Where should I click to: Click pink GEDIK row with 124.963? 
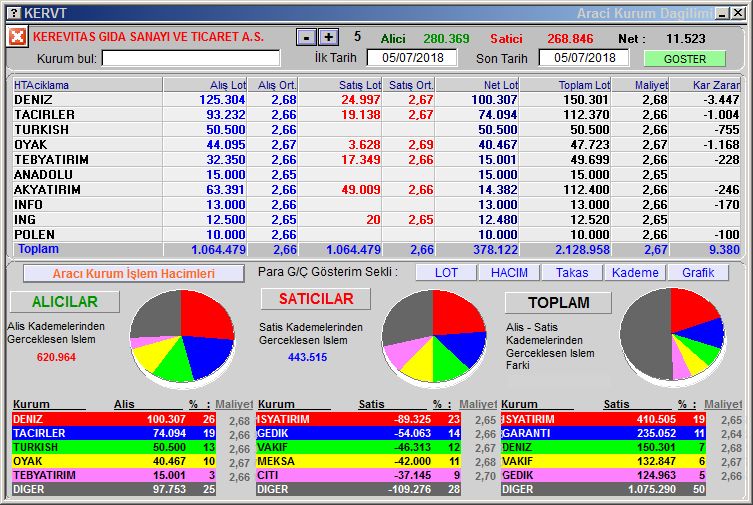click(603, 475)
